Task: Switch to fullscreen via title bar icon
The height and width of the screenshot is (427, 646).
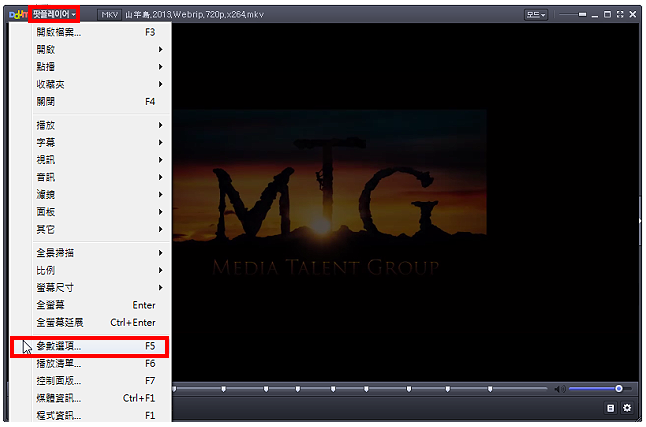Action: point(620,14)
